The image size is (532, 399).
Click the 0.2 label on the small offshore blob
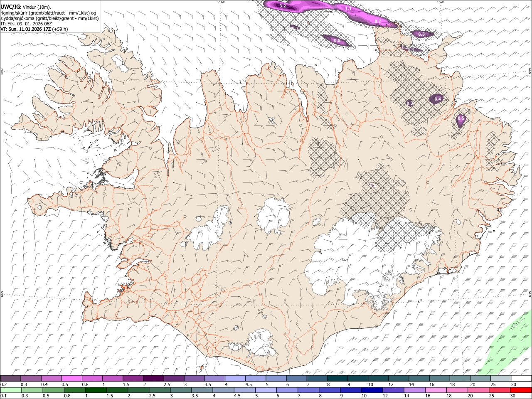pos(296,27)
